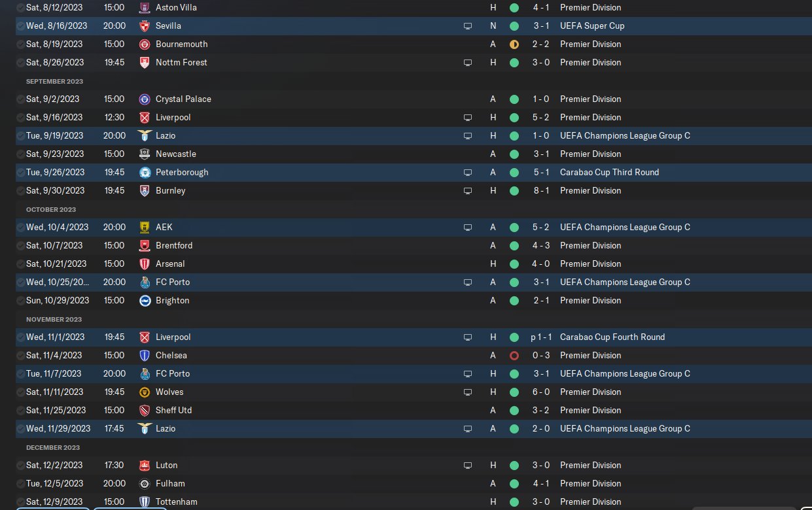Toggle the check circle beside Tue, 9/26/2023
This screenshot has height=510, width=812.
[21, 173]
